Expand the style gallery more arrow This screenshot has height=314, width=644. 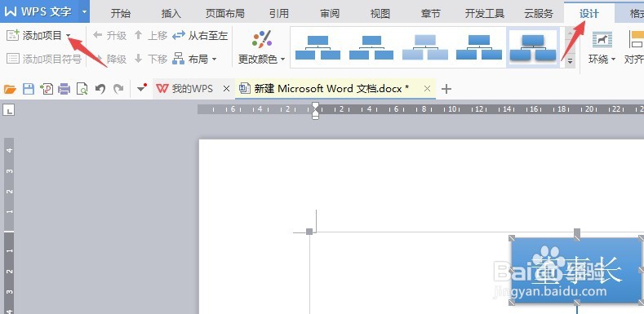[570, 61]
